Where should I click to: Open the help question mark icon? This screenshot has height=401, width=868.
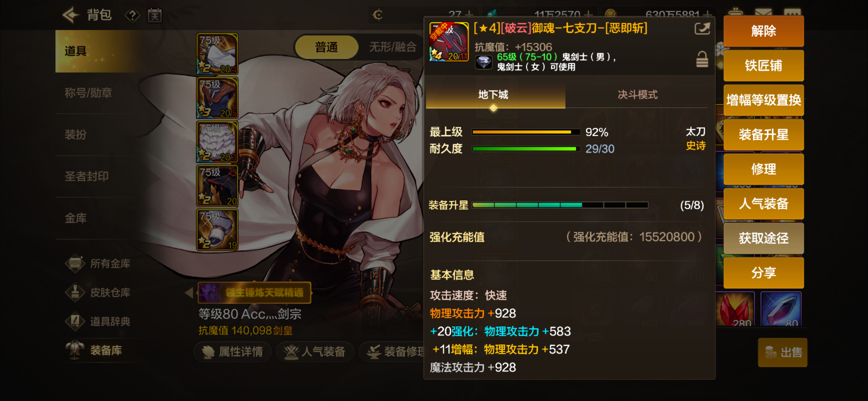coord(132,15)
